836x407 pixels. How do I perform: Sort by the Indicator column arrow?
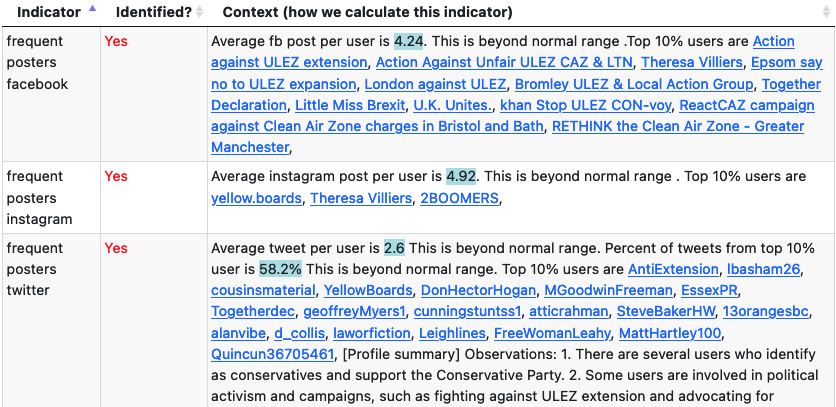(93, 11)
